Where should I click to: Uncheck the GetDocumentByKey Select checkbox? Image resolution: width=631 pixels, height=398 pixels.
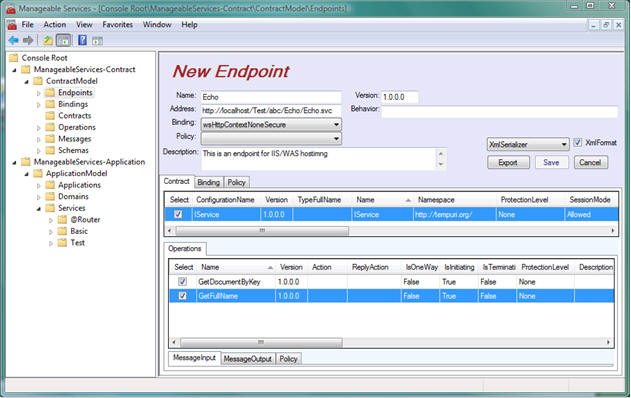(x=182, y=282)
